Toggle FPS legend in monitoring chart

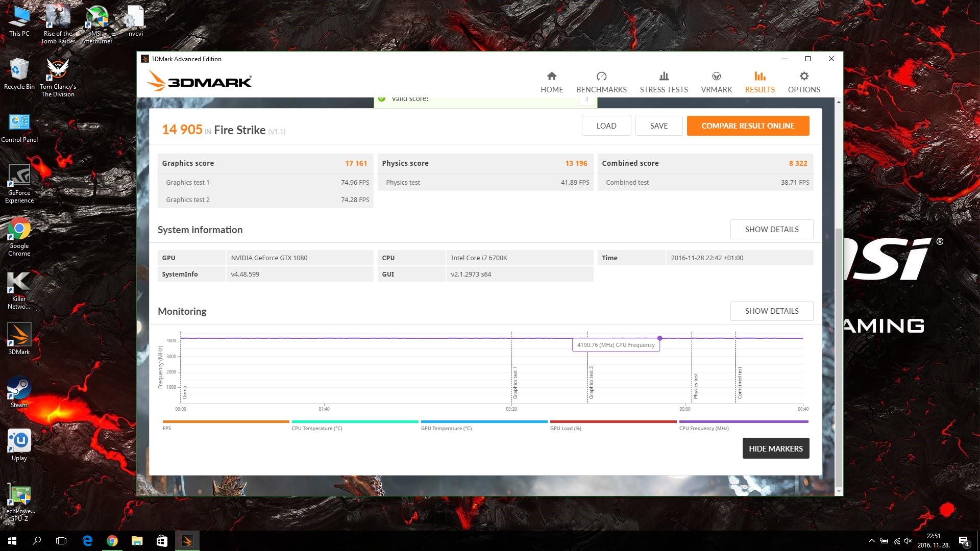(x=226, y=425)
